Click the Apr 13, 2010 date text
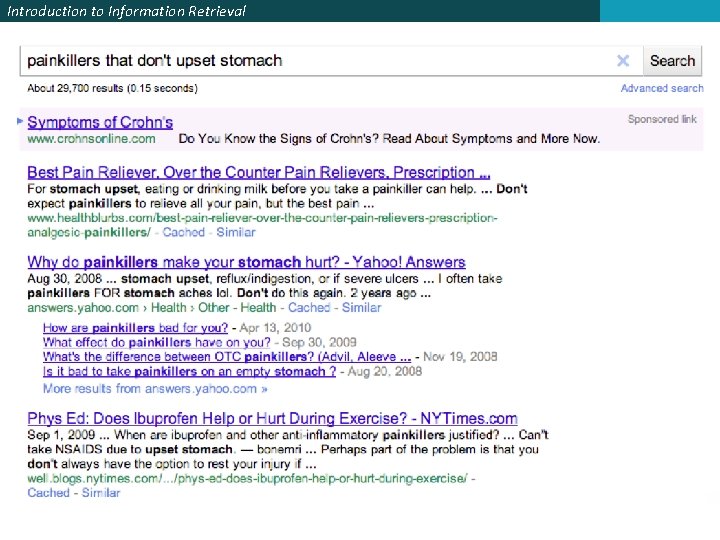The height and width of the screenshot is (540, 720). pos(275,328)
